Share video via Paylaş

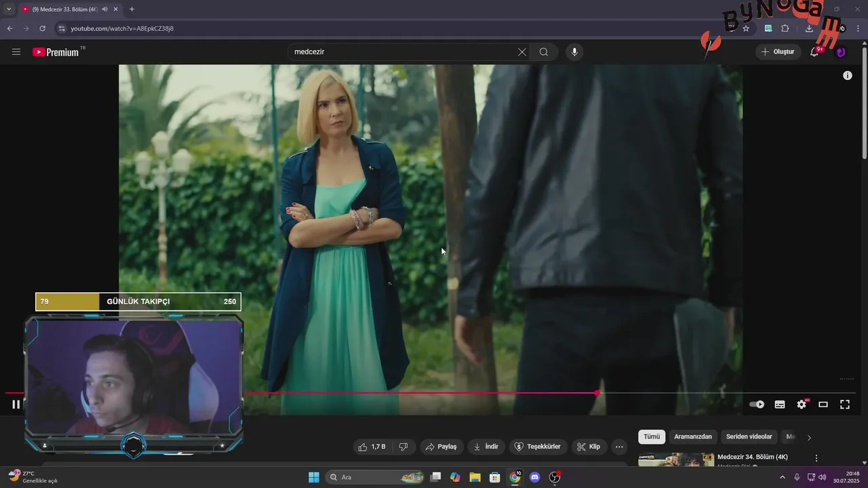point(441,447)
